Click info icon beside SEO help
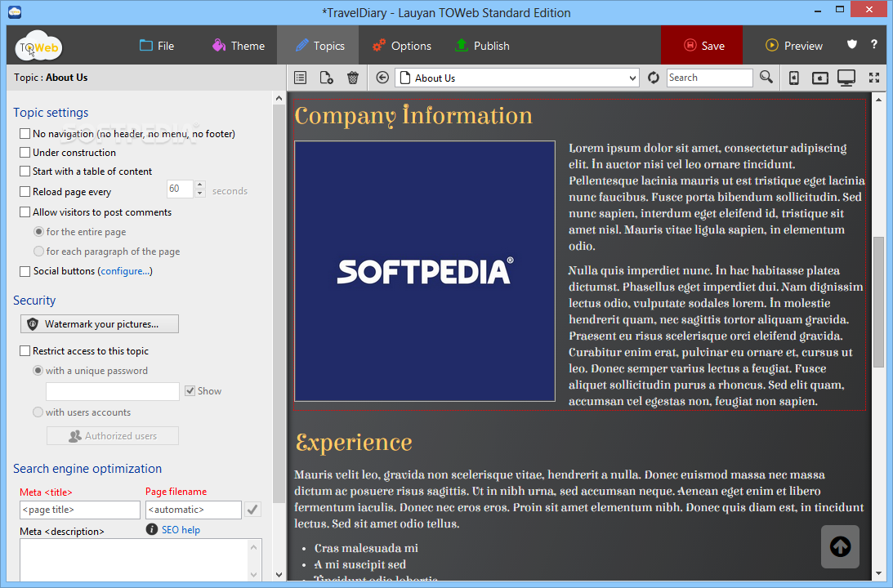The height and width of the screenshot is (588, 893). click(x=151, y=529)
